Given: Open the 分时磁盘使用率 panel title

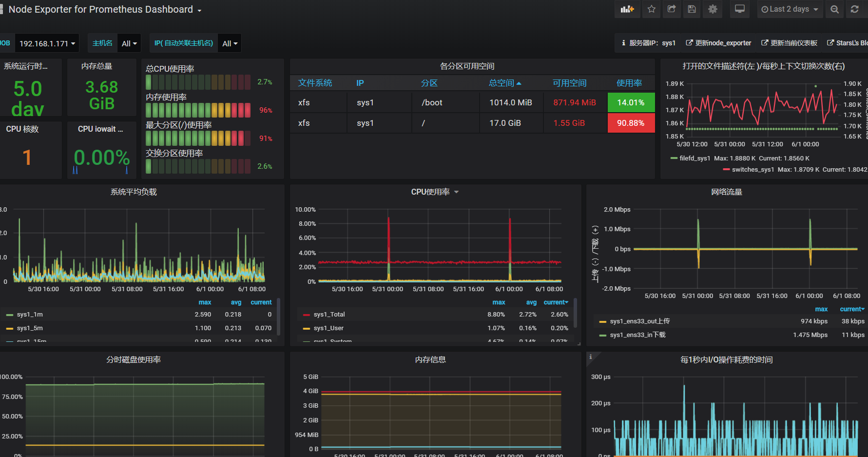Looking at the screenshot, I should 134,359.
